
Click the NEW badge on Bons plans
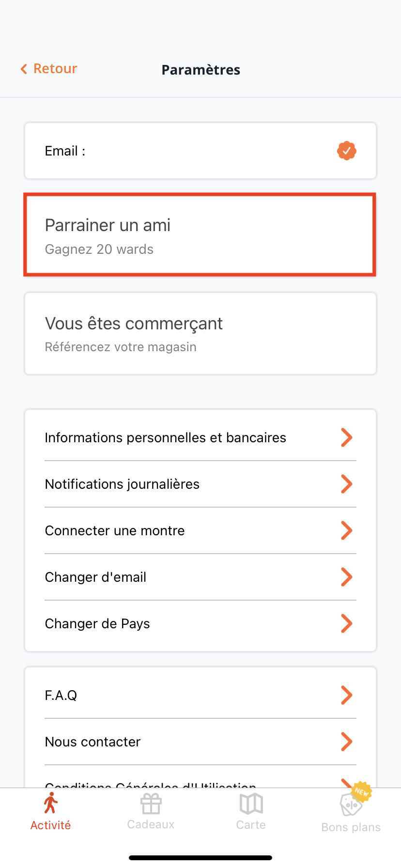pos(362,792)
